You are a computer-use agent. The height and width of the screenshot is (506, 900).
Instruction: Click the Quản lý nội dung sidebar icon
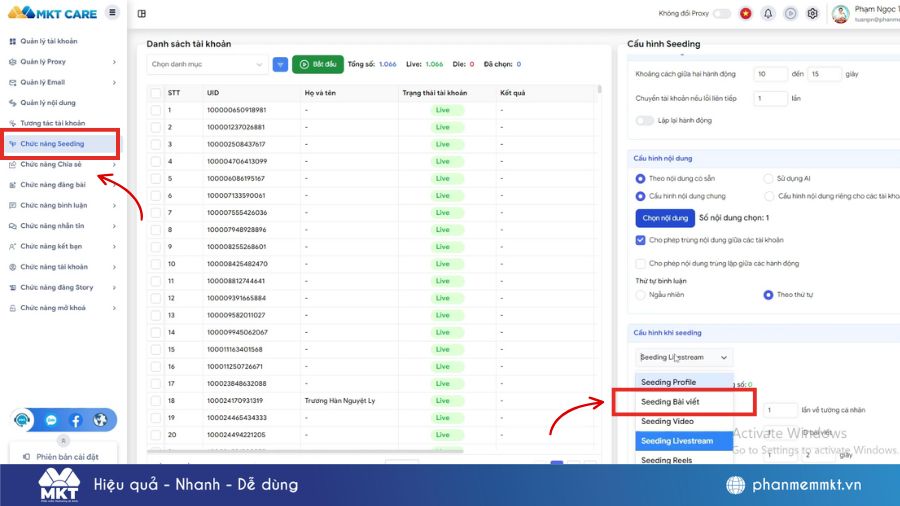(x=13, y=103)
